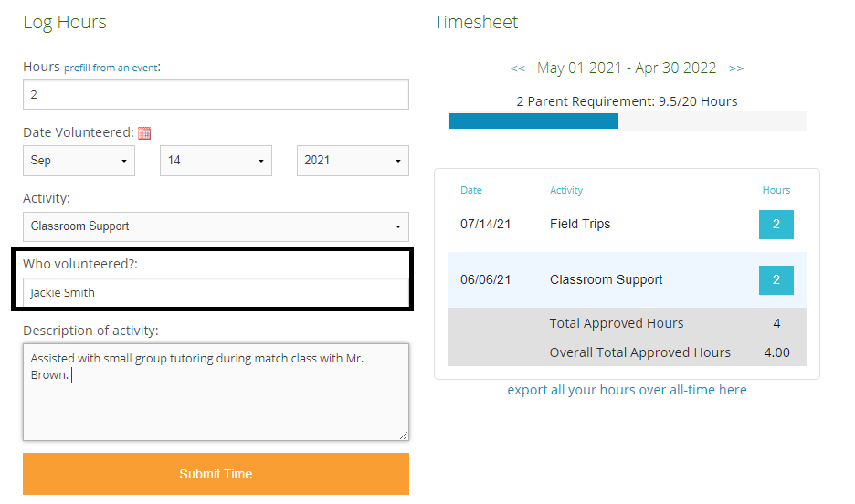855x504 pixels.
Task: Expand the Activity dropdown Classroom Support
Action: pos(216,226)
